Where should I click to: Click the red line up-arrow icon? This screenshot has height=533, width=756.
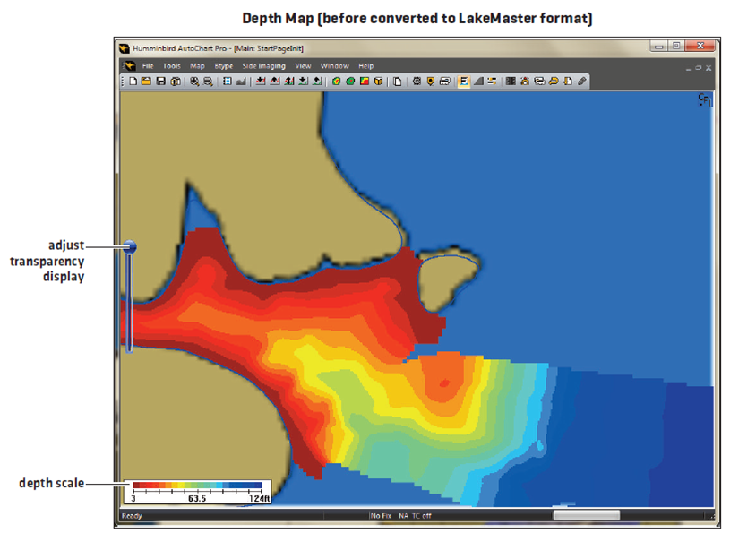(x=275, y=81)
